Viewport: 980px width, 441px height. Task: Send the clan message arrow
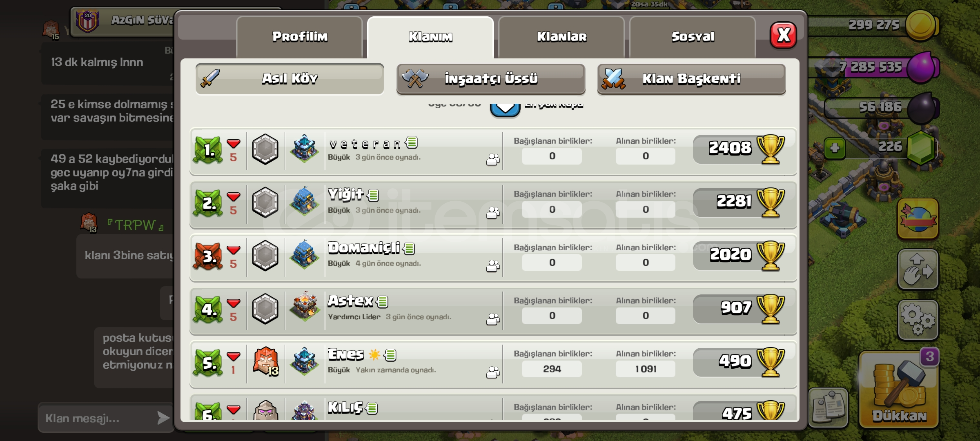click(x=163, y=418)
